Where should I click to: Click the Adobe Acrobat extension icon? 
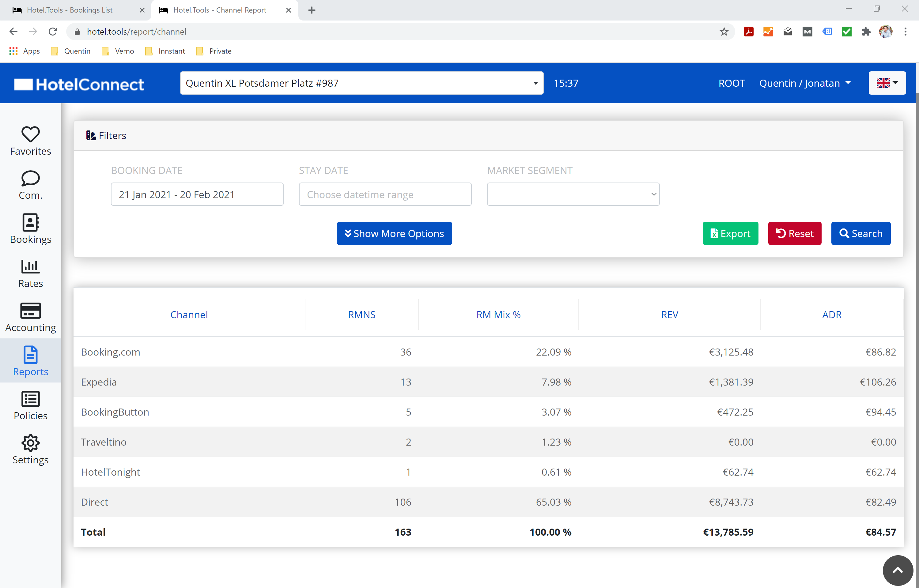pyautogui.click(x=748, y=32)
